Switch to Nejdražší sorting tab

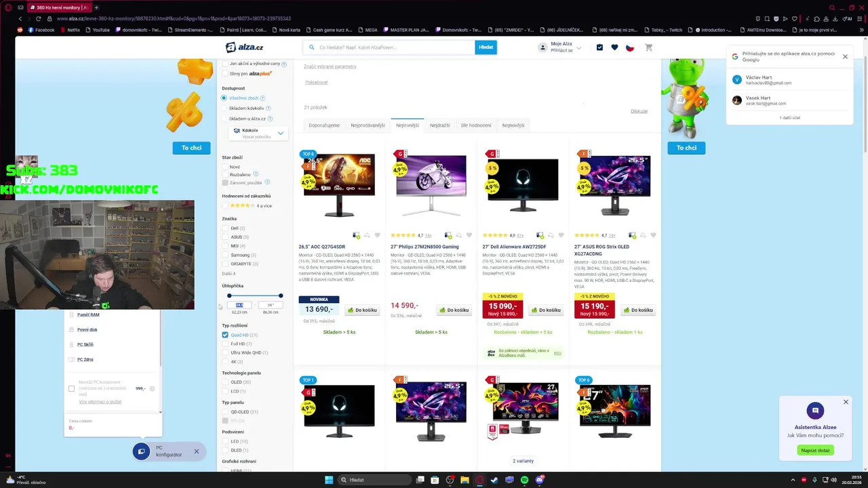[440, 125]
